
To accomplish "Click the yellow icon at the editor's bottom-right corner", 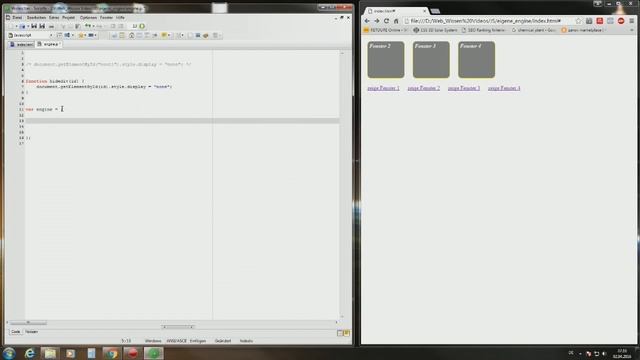I will pyautogui.click(x=346, y=333).
